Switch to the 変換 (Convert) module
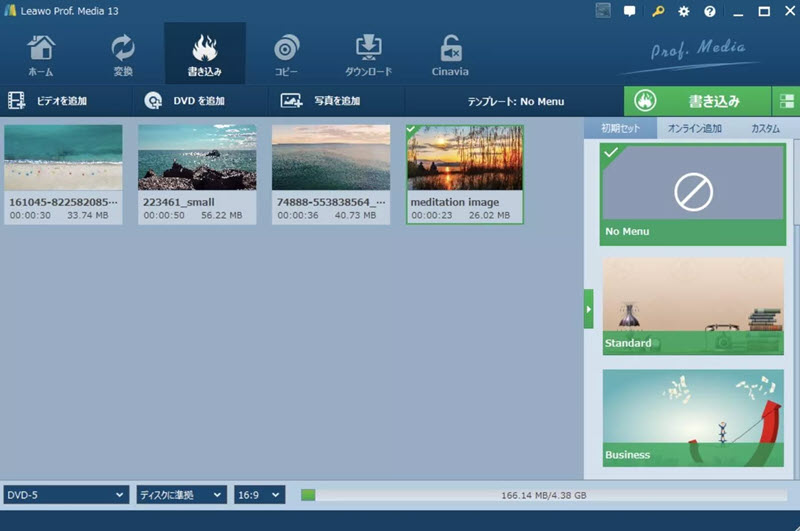Screen dimensions: 800x531 tap(123, 55)
